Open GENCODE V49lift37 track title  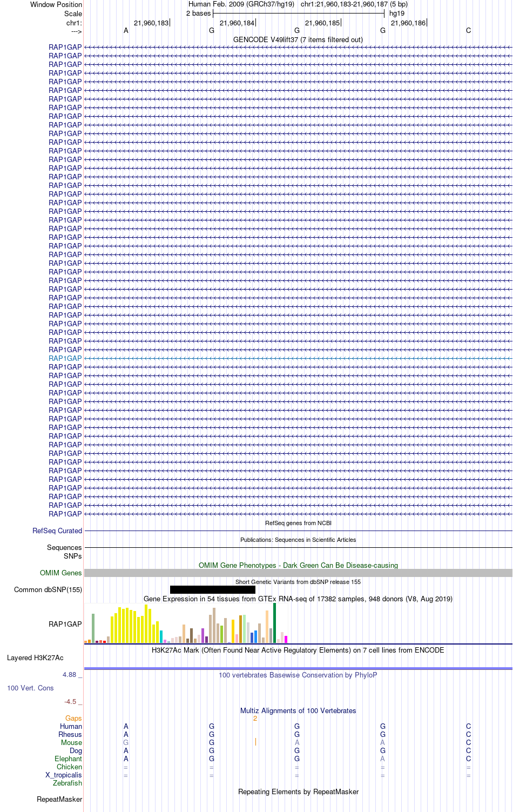298,39
